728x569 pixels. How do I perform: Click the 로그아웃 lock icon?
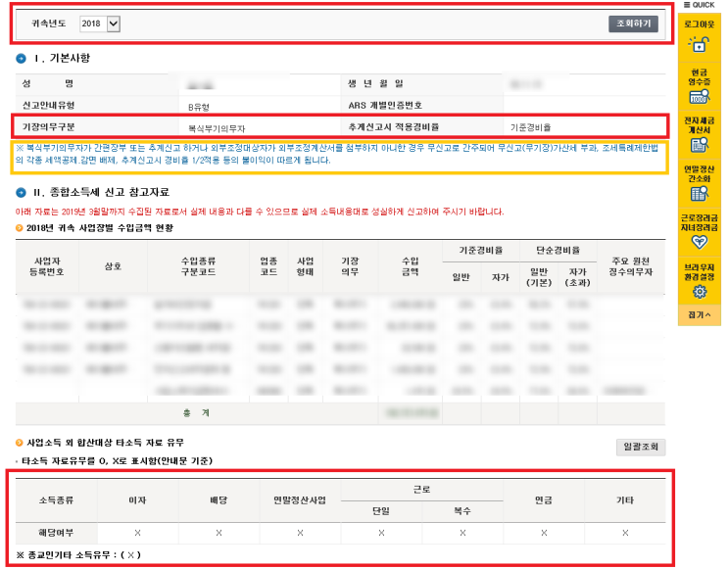click(x=699, y=45)
